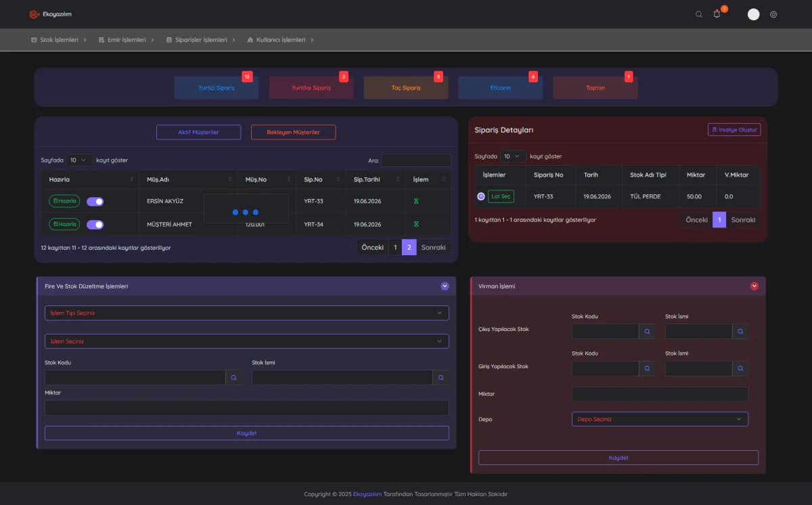Search Stok İsmi for Çıkış Yapılacak Stok

[740, 332]
